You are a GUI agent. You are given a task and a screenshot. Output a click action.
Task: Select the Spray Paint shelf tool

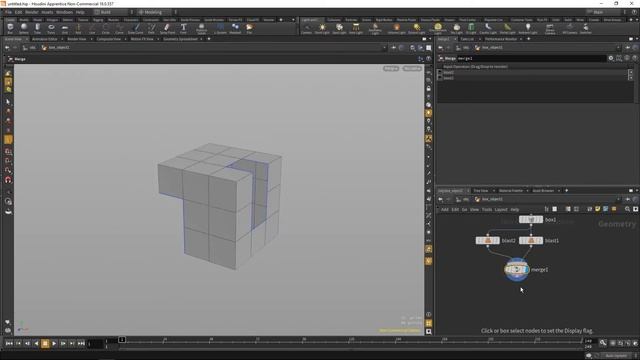(167, 29)
